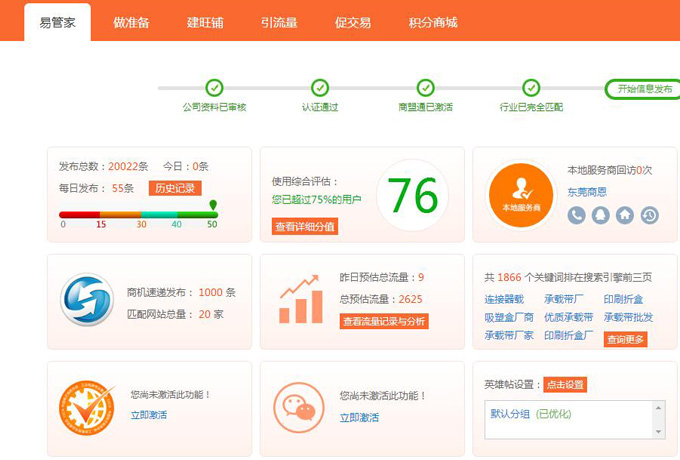Click the 认证通过 green check step

320,88
